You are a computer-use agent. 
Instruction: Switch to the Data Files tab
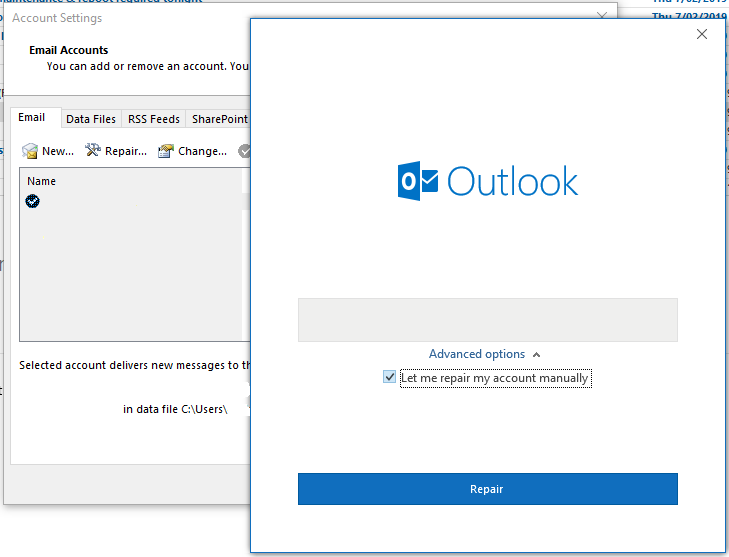[x=91, y=119]
